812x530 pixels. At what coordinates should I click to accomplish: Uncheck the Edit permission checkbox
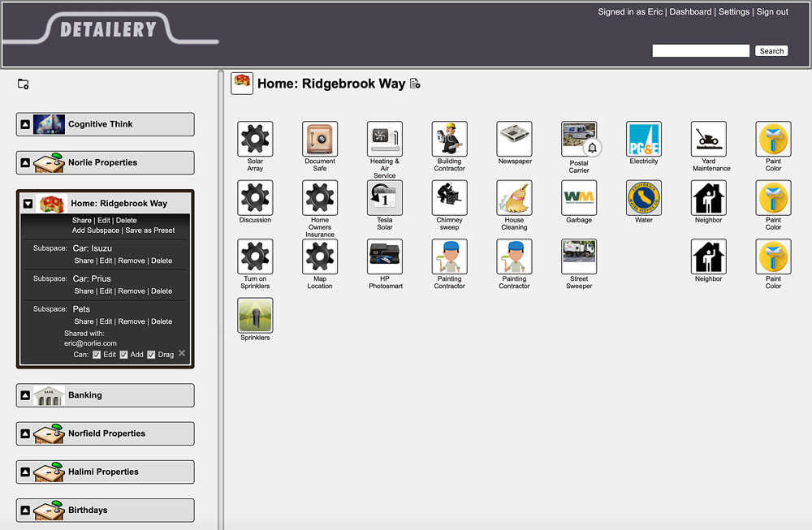click(97, 355)
